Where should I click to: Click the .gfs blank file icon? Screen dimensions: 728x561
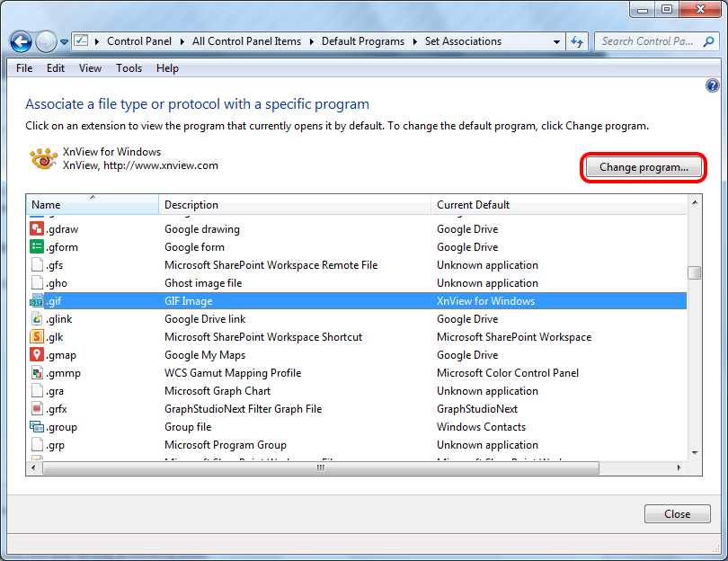[37, 264]
